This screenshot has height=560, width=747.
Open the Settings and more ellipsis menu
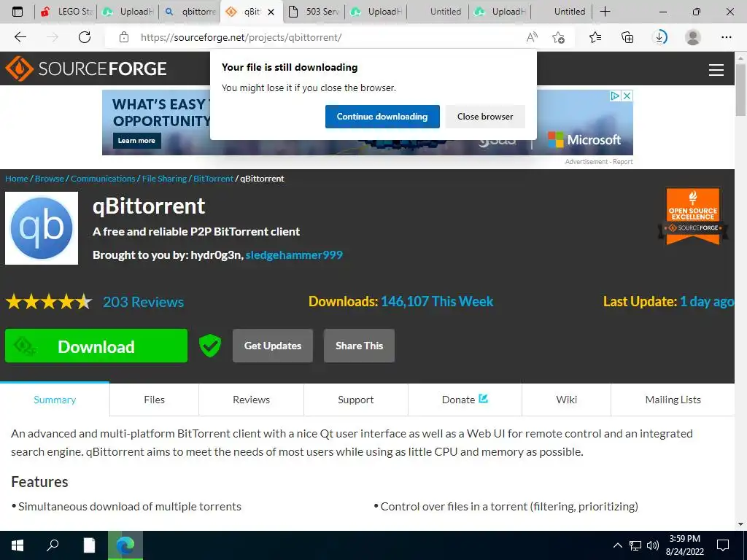(726, 37)
